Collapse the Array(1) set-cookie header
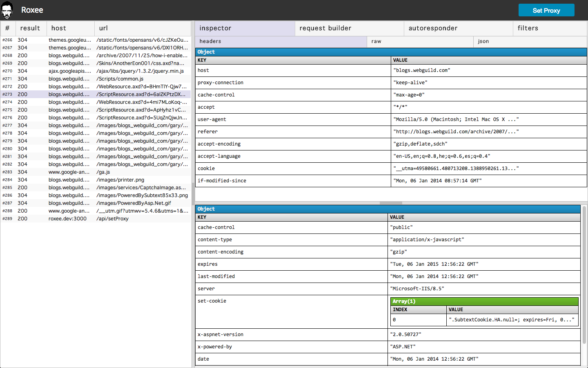The image size is (588, 368). click(x=484, y=301)
